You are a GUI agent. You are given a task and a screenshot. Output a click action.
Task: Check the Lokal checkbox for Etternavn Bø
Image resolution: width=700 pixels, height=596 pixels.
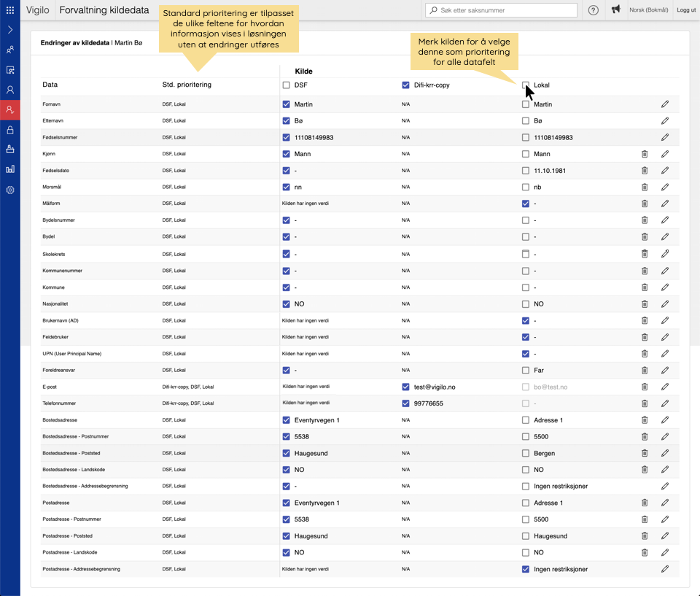(526, 120)
